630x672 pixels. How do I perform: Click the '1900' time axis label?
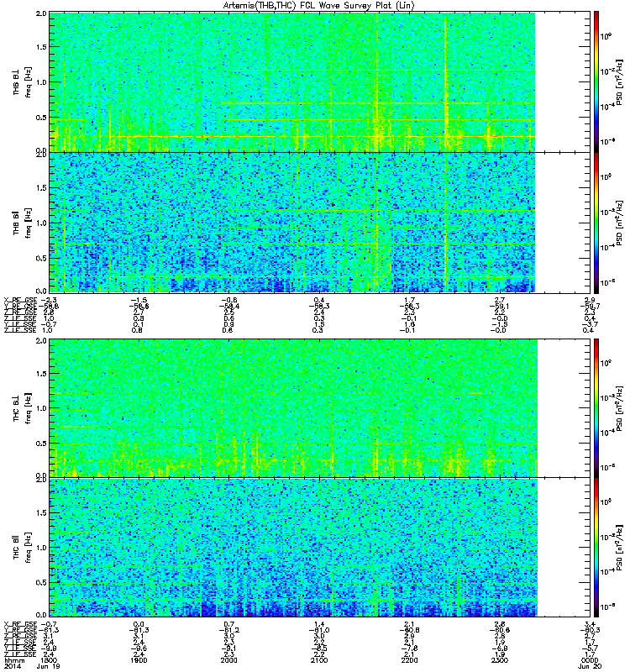(x=139, y=660)
